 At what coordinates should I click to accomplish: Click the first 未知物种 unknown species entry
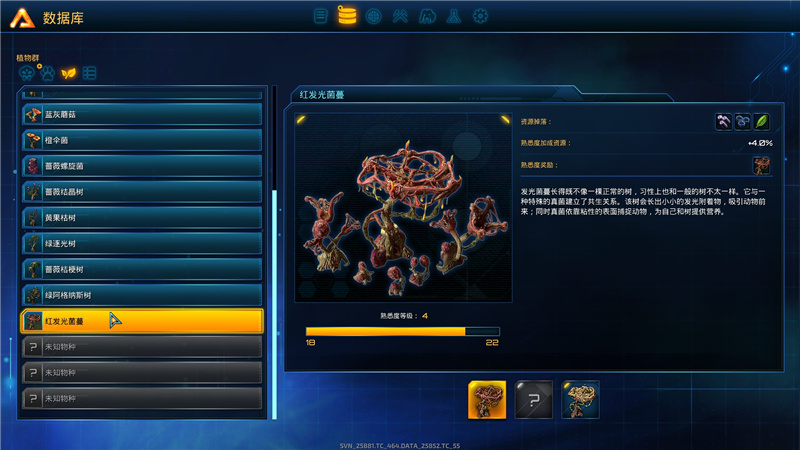coord(142,347)
